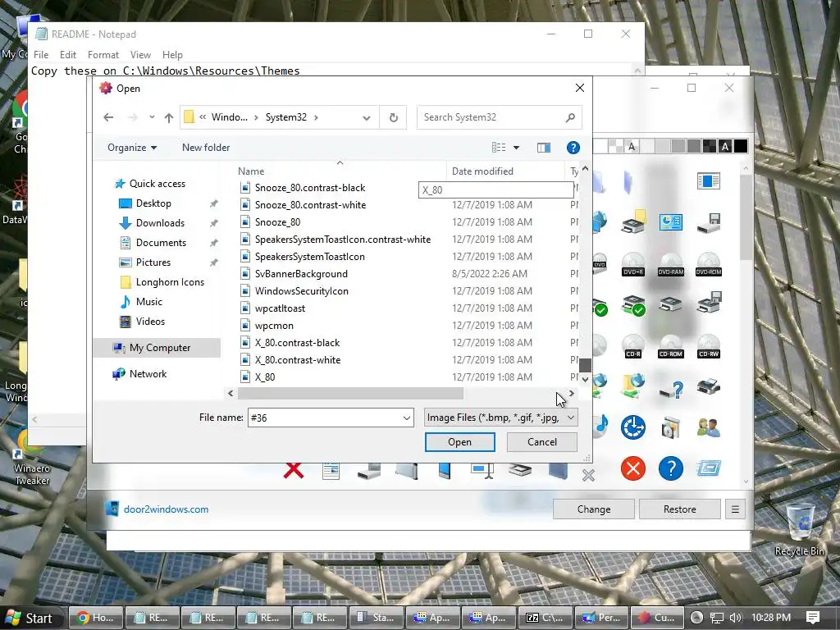Open Recycle Bin on the desktop
This screenshot has width=840, height=630.
(799, 530)
